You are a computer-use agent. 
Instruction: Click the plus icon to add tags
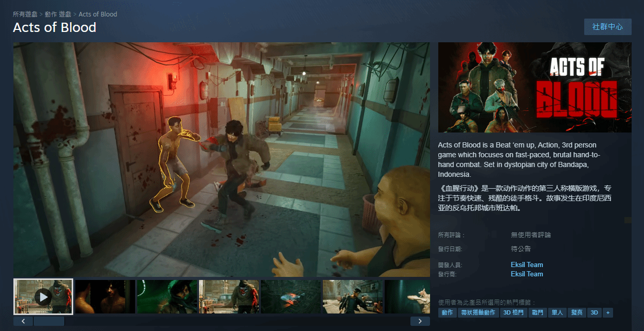click(608, 312)
